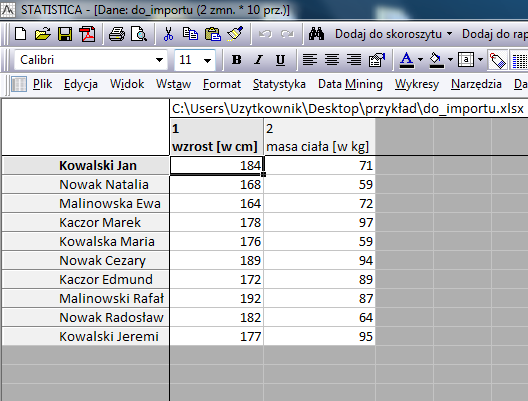Save using the floppy disk icon
The width and height of the screenshot is (528, 401).
pos(65,34)
